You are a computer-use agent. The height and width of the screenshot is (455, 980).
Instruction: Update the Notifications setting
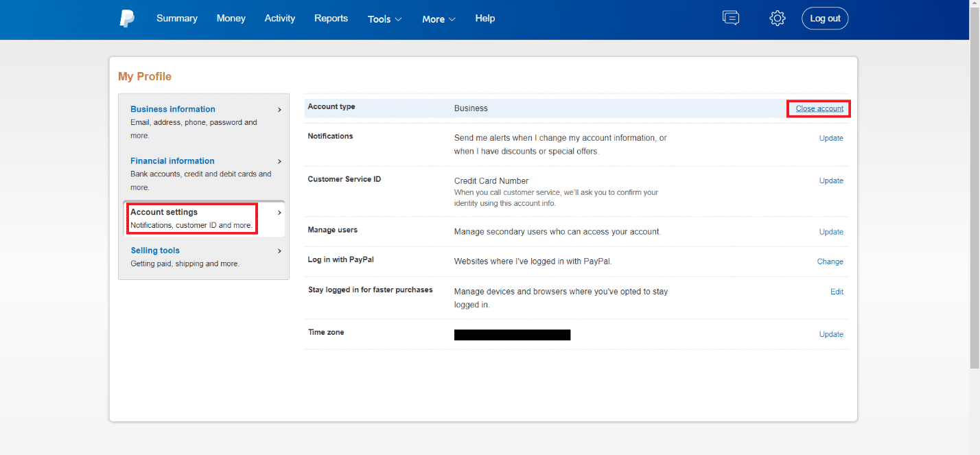[x=831, y=138]
